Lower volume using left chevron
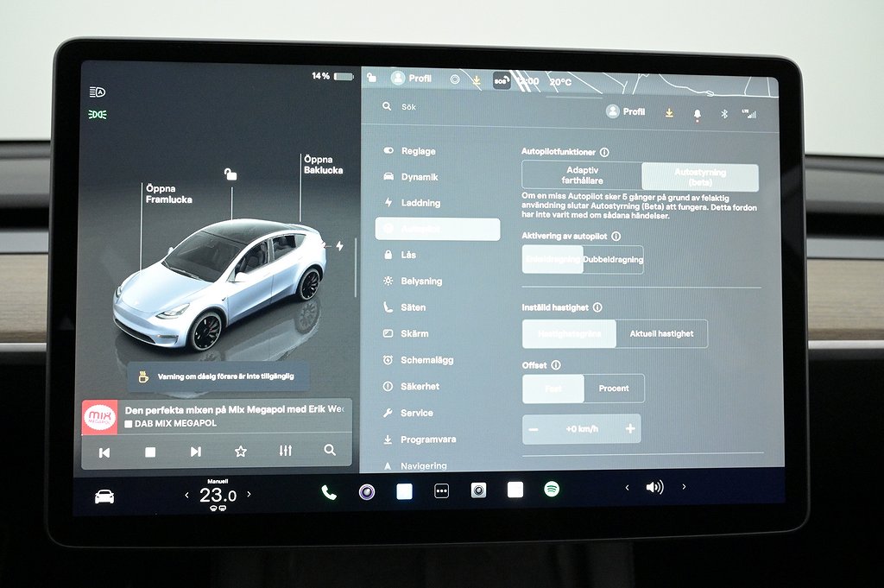884x588 pixels. 628,488
